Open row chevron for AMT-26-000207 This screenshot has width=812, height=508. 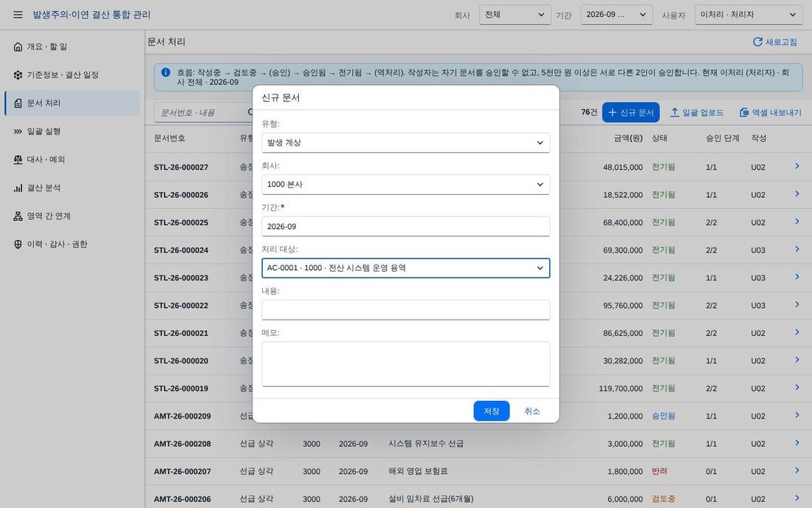pos(797,471)
